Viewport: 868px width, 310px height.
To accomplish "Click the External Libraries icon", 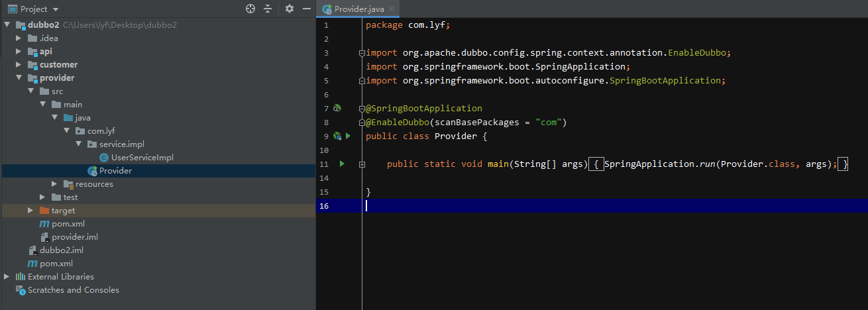I will pos(21,277).
